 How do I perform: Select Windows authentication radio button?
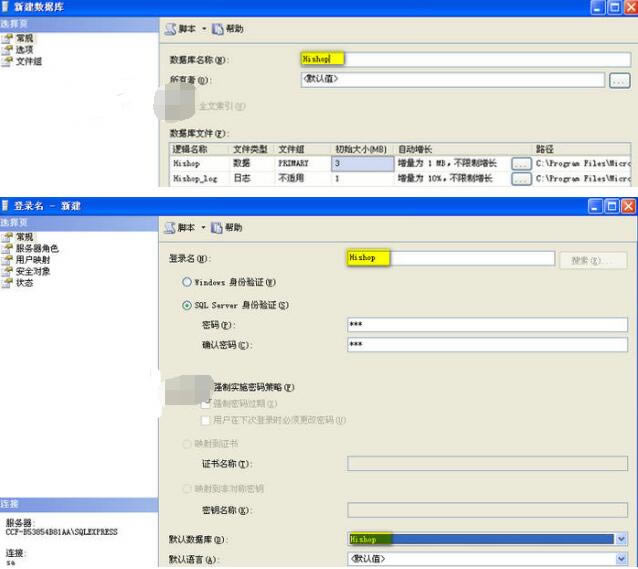[187, 282]
